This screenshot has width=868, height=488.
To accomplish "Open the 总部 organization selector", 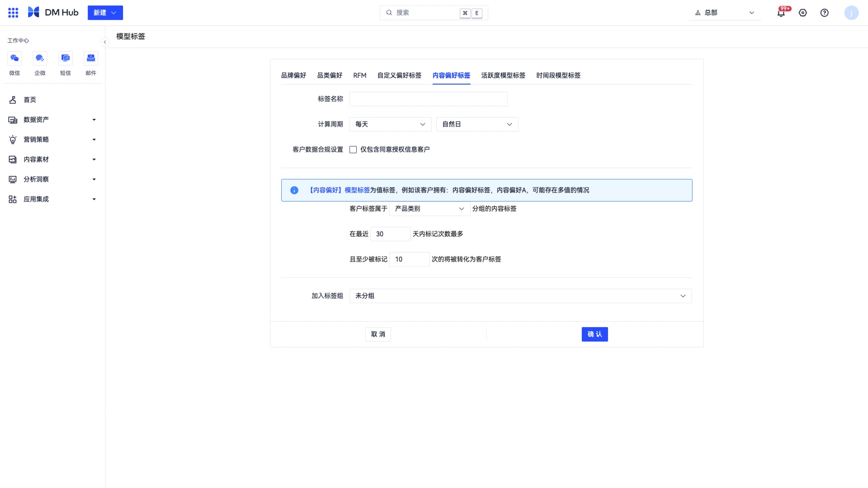I will (725, 13).
